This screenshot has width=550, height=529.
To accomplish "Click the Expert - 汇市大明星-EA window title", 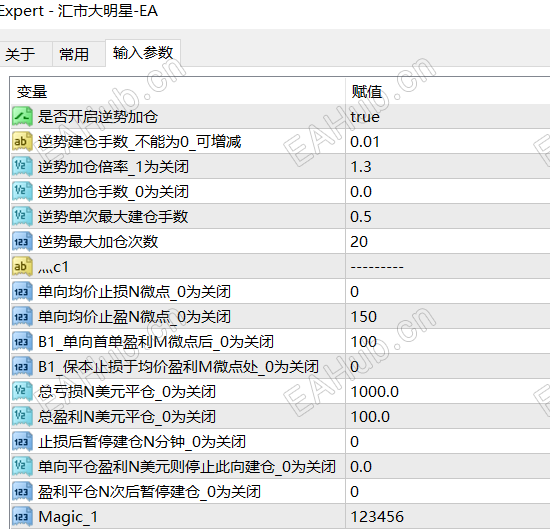I will (x=79, y=11).
